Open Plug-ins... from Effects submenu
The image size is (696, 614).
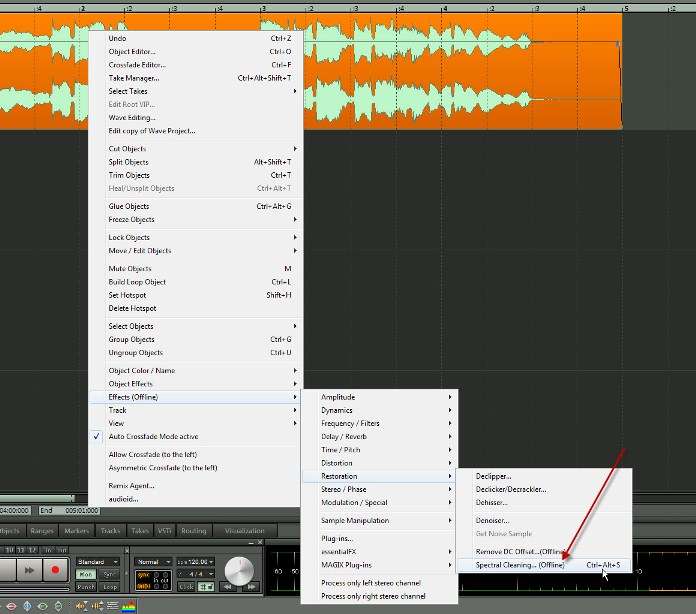click(380, 539)
